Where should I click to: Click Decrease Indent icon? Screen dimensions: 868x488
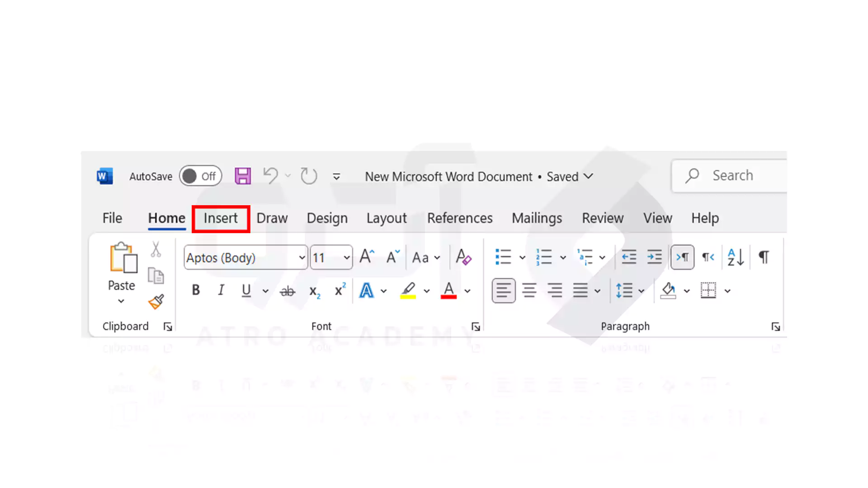(x=629, y=257)
